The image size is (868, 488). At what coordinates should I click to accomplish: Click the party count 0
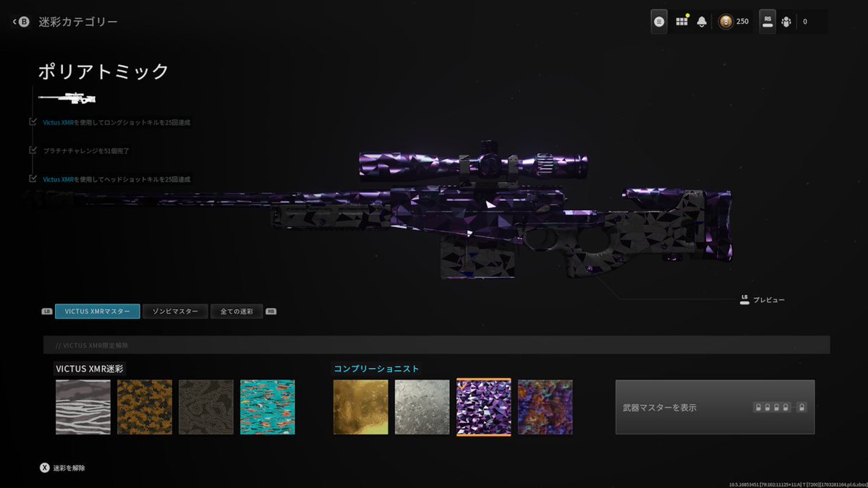click(x=805, y=22)
